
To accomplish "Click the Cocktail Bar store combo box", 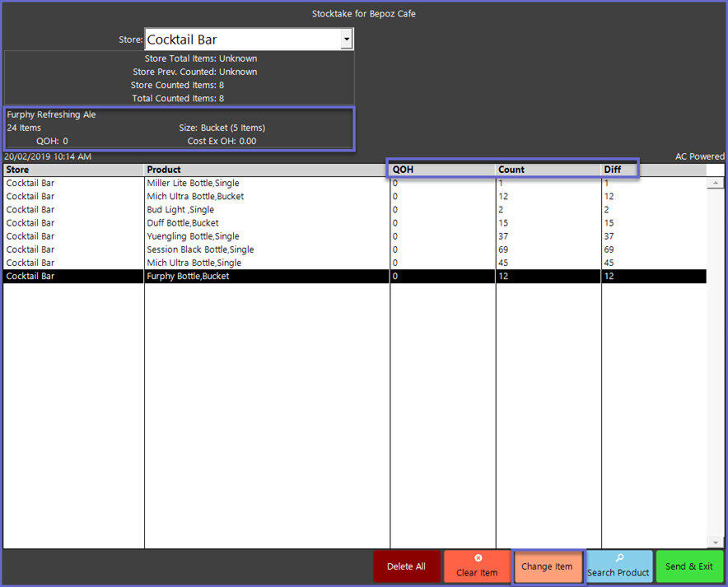I will pyautogui.click(x=249, y=40).
